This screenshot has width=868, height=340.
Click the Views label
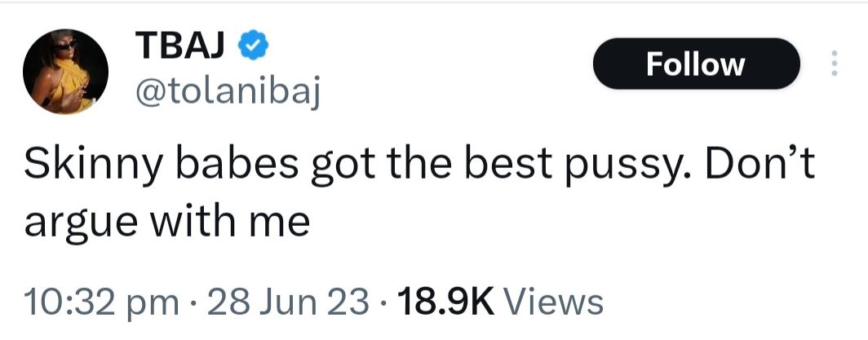click(x=554, y=302)
